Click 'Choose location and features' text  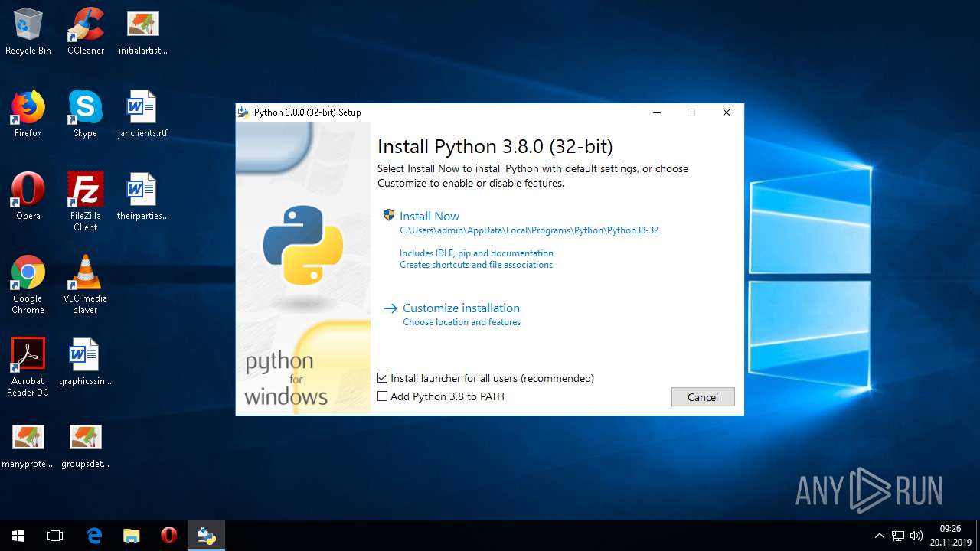[x=462, y=322]
